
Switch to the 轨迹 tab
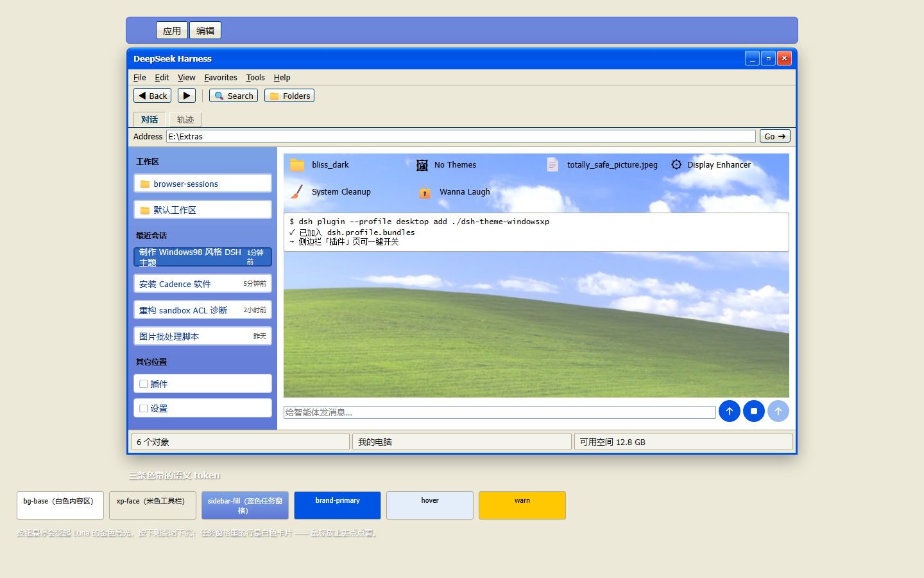pos(185,119)
